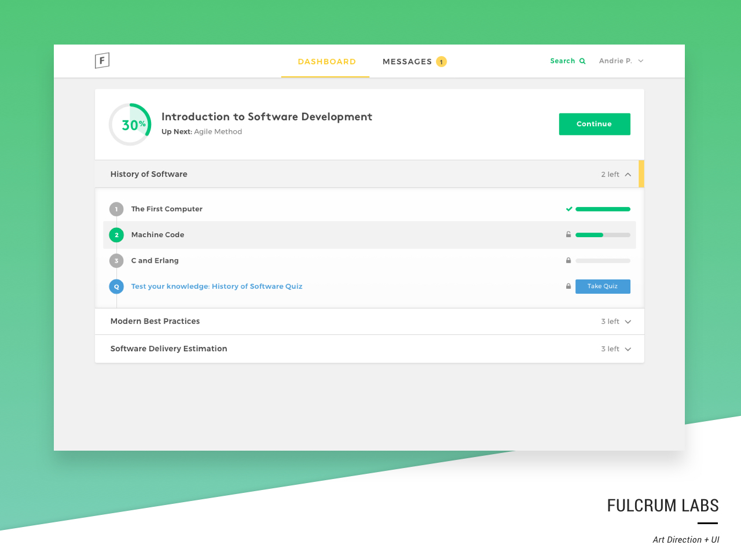Viewport: 741px width, 560px height.
Task: Click the Take Quiz button
Action: (x=603, y=286)
